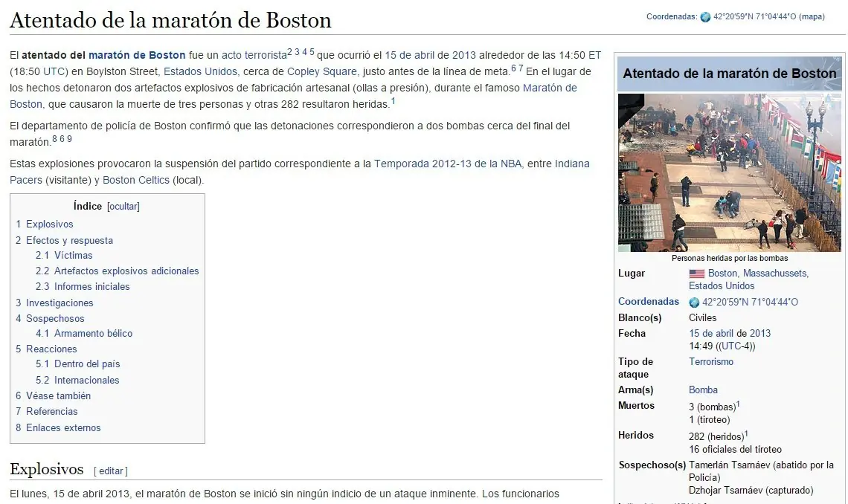
Task: Visit the Boston Celtics article
Action: (135, 180)
